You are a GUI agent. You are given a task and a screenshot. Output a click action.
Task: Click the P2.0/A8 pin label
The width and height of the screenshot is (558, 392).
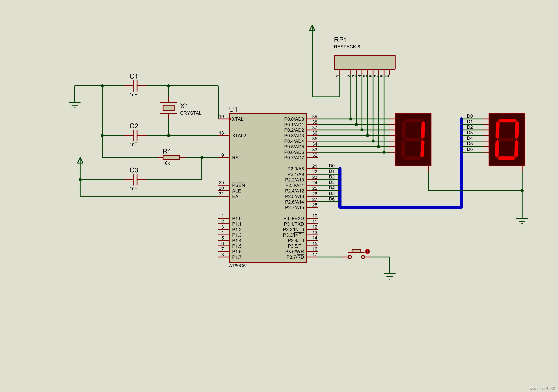(296, 169)
